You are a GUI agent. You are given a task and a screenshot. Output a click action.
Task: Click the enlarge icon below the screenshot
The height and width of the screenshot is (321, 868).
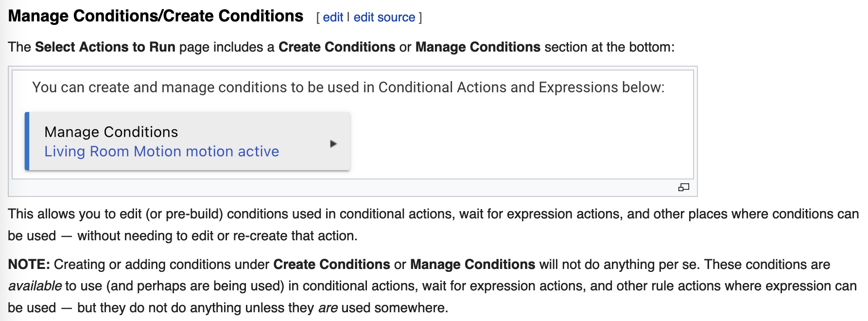[684, 187]
